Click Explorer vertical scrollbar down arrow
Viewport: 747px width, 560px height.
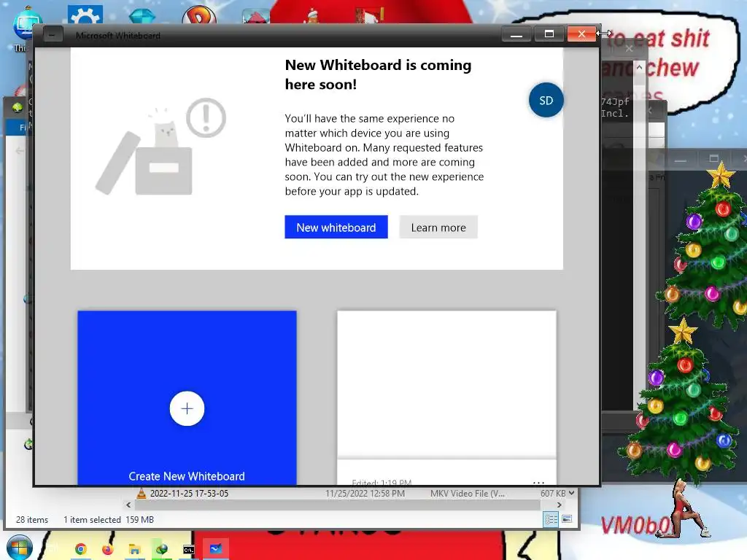(x=572, y=494)
